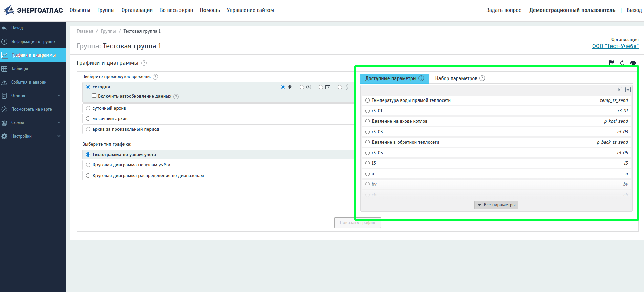Click the flag icon above parameters

[x=611, y=63]
